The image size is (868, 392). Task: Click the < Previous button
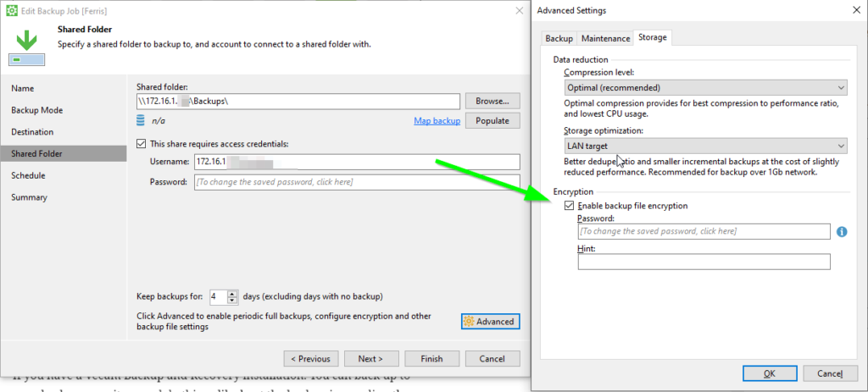click(310, 359)
